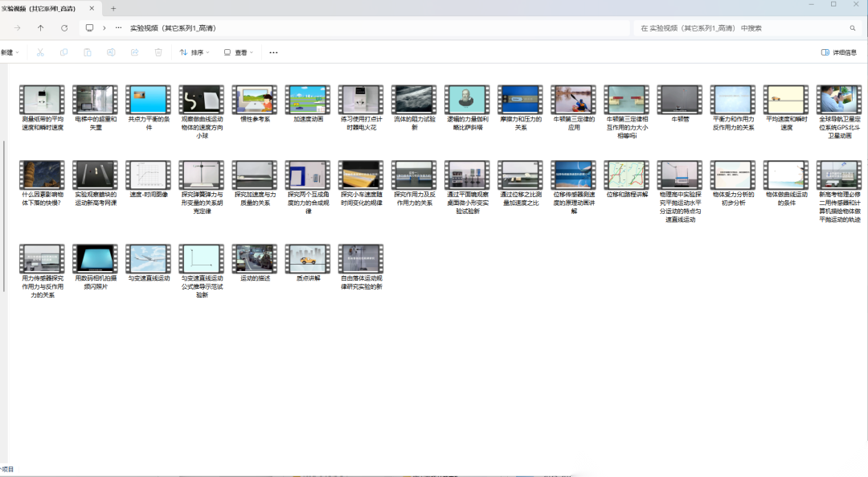This screenshot has width=868, height=477.
Task: Click the Delete trash icon
Action: pyautogui.click(x=158, y=52)
